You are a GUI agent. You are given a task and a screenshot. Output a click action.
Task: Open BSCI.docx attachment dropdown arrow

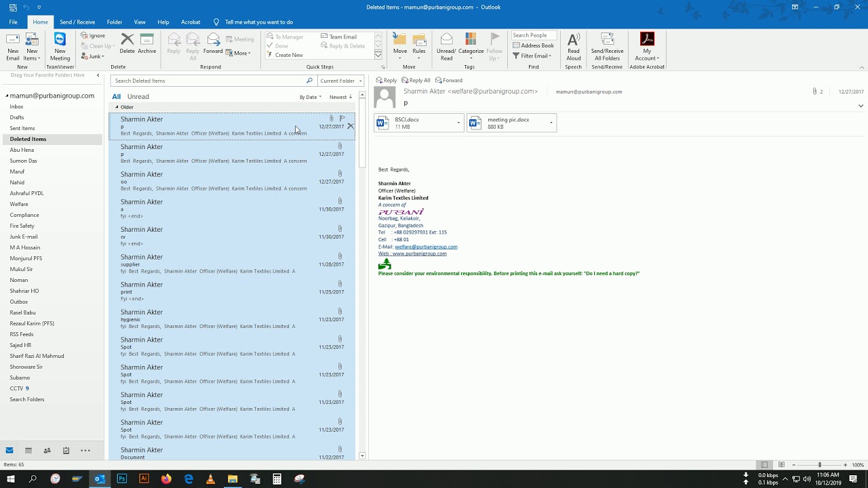point(458,123)
